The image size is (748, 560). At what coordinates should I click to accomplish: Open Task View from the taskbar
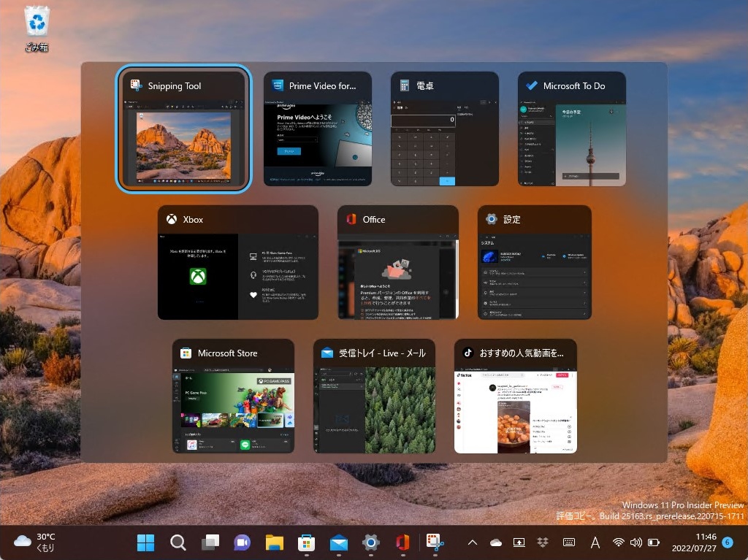(210, 542)
